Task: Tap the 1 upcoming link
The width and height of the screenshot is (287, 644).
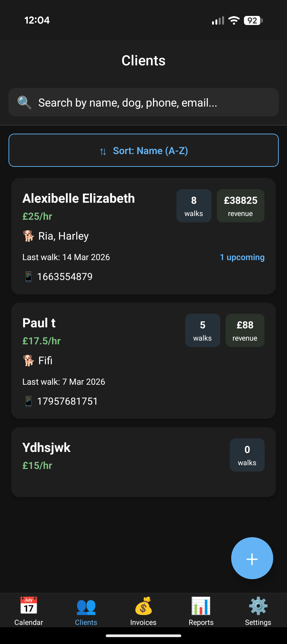Action: (x=242, y=257)
